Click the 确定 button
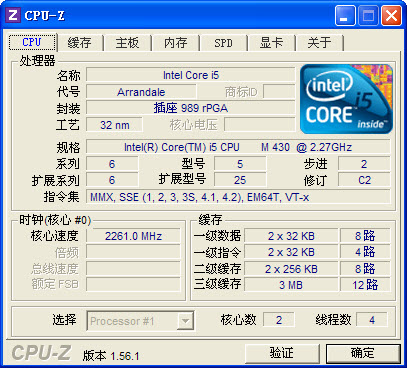The image size is (407, 368). pyautogui.click(x=363, y=353)
